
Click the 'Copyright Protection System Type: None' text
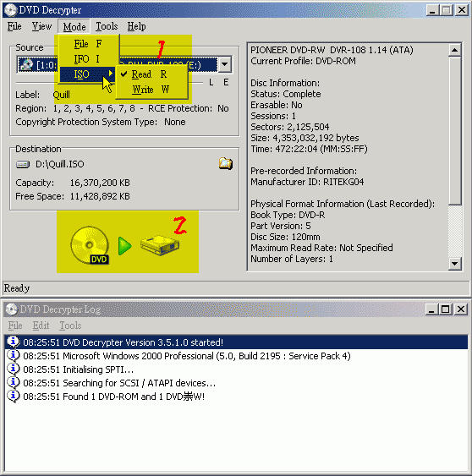coord(101,122)
